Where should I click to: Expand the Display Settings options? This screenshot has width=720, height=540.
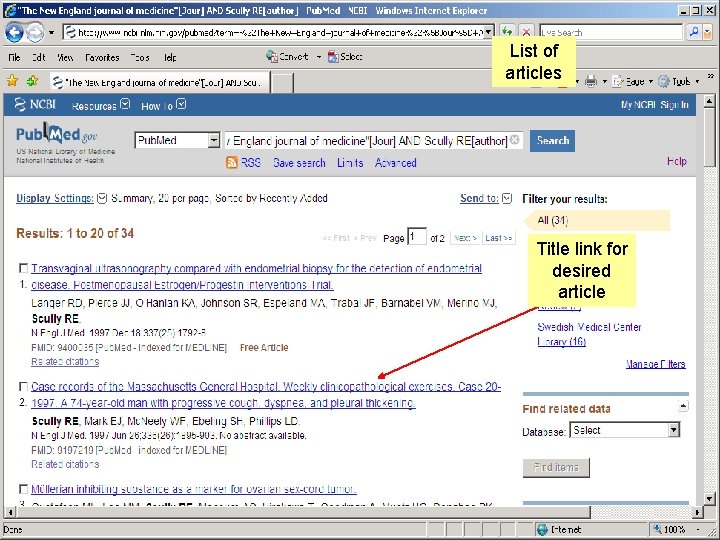click(102, 198)
